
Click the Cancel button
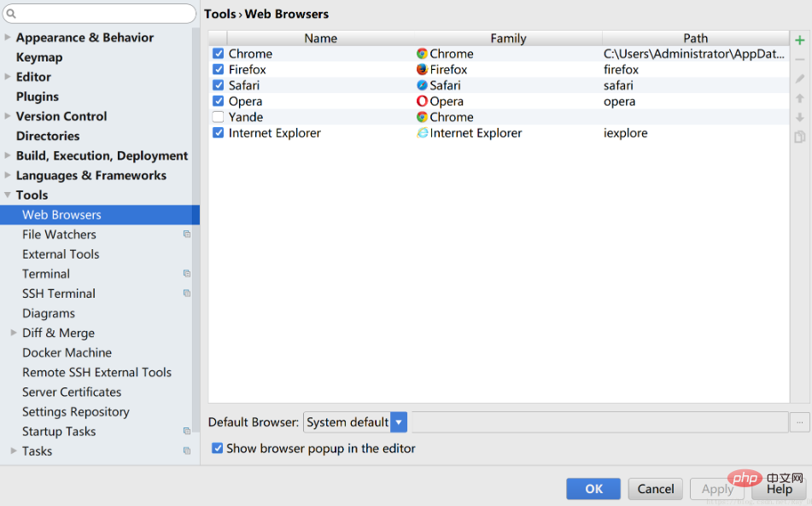(656, 489)
